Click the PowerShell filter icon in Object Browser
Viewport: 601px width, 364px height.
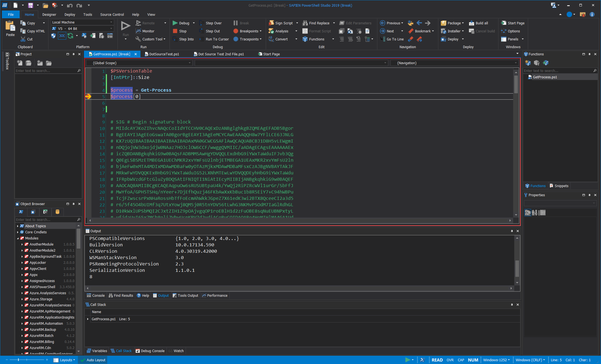(21, 212)
